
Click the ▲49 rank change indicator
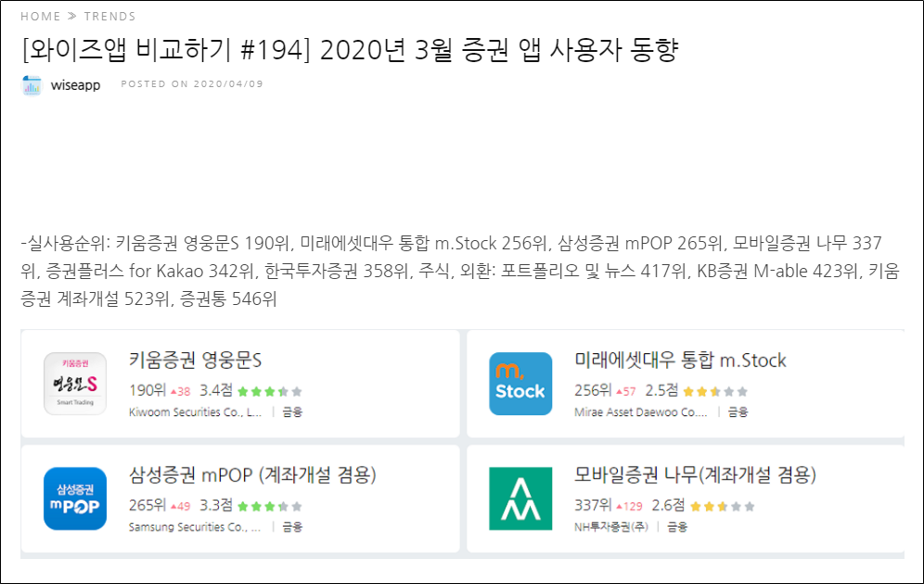click(x=180, y=506)
